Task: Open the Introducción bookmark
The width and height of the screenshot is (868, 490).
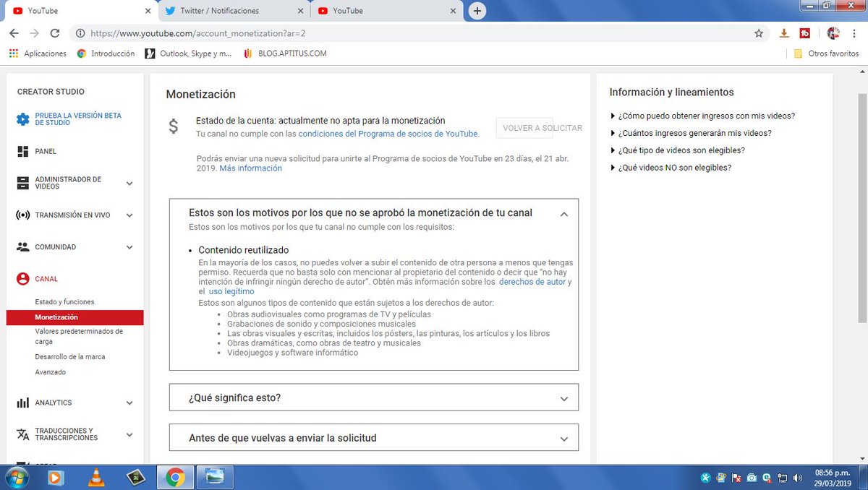Action: tap(106, 53)
